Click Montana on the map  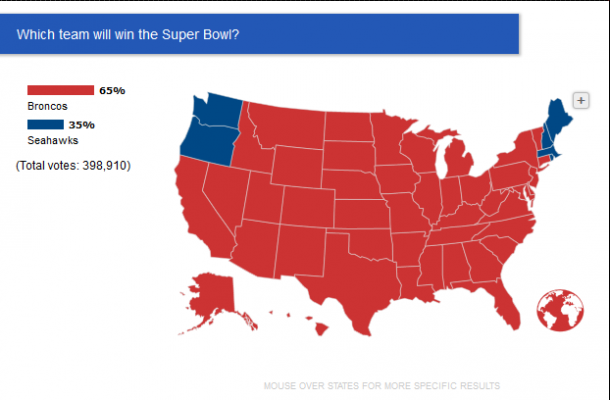[x=288, y=125]
